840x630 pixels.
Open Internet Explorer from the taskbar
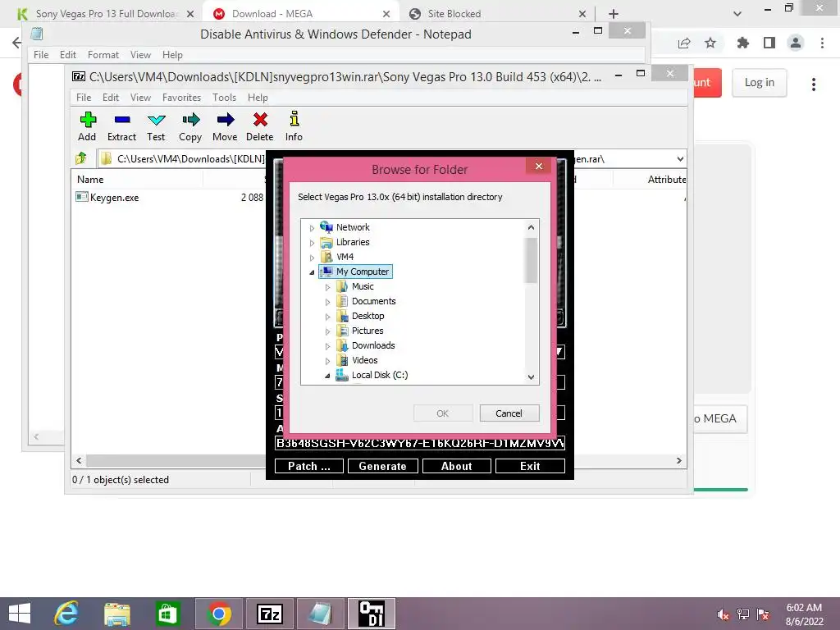coord(67,614)
